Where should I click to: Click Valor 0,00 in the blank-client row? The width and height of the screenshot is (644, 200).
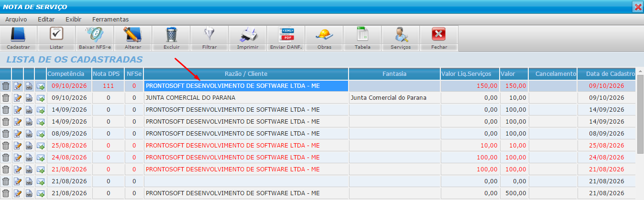coord(514,181)
